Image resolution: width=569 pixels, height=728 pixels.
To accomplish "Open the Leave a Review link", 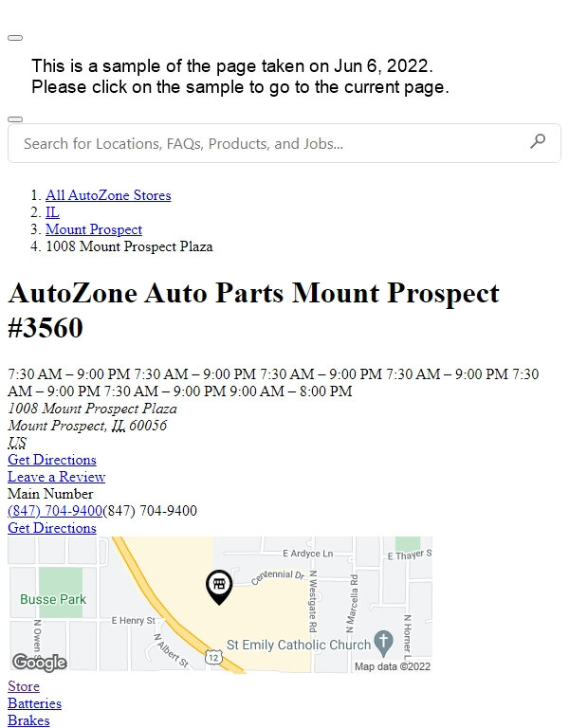I will coord(57,477).
